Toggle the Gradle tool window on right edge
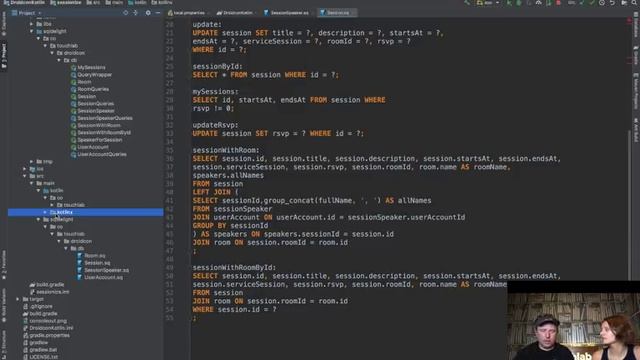 click(636, 56)
